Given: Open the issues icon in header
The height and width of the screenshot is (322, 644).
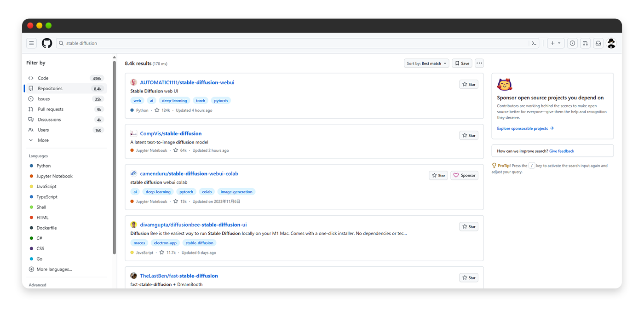Looking at the screenshot, I should coord(572,43).
